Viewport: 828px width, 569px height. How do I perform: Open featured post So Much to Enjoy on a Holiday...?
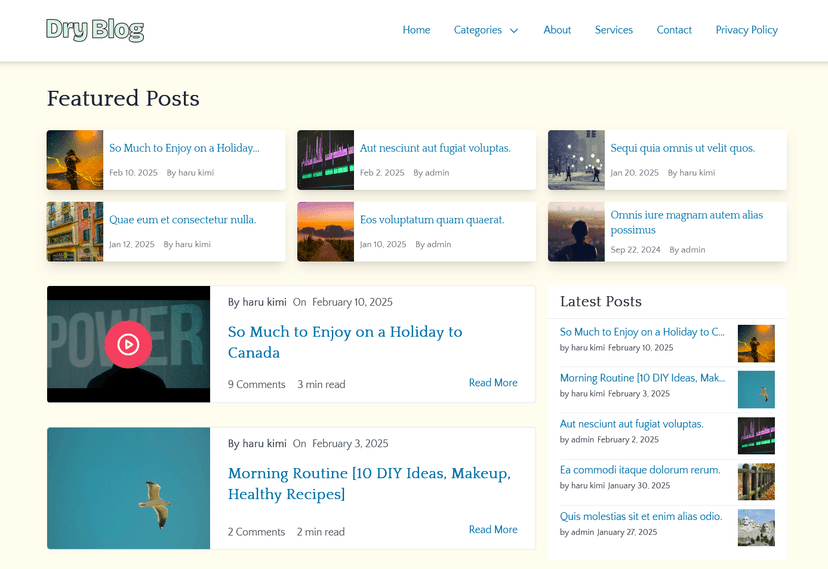pos(184,148)
